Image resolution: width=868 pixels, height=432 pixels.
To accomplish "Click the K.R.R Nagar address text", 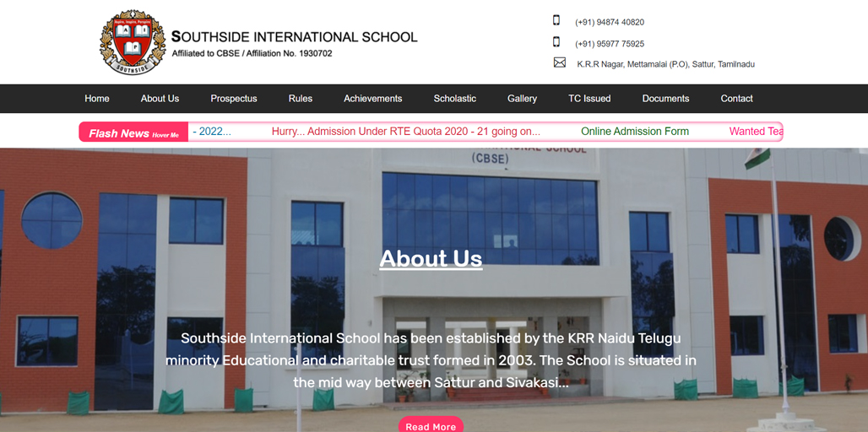I will coord(666,64).
